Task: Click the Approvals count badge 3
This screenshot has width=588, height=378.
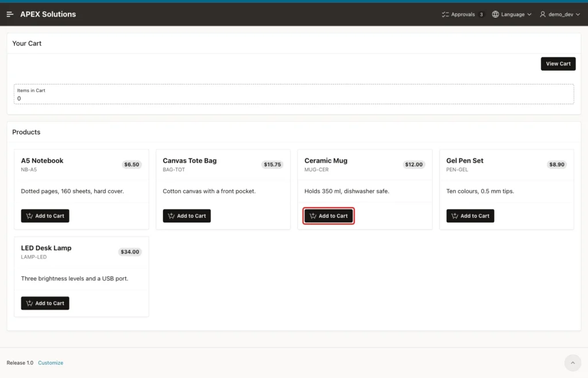Action: click(481, 14)
